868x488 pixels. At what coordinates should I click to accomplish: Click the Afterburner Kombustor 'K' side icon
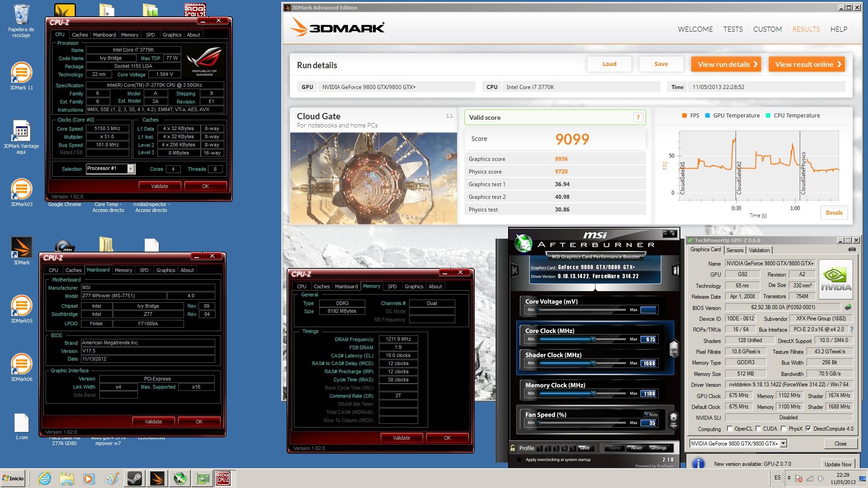(514, 270)
